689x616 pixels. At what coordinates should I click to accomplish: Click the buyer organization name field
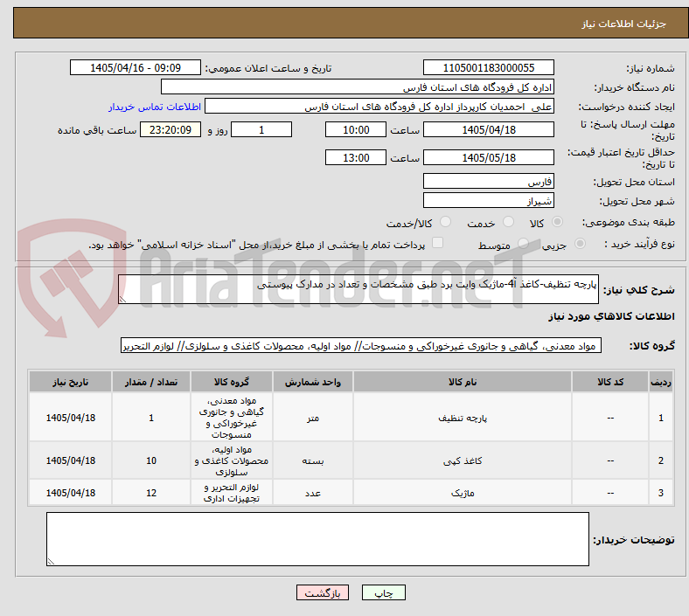click(x=358, y=87)
